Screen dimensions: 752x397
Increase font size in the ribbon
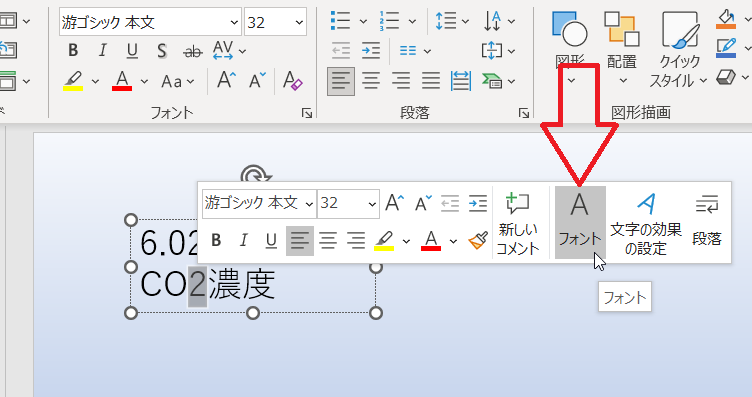coord(226,81)
